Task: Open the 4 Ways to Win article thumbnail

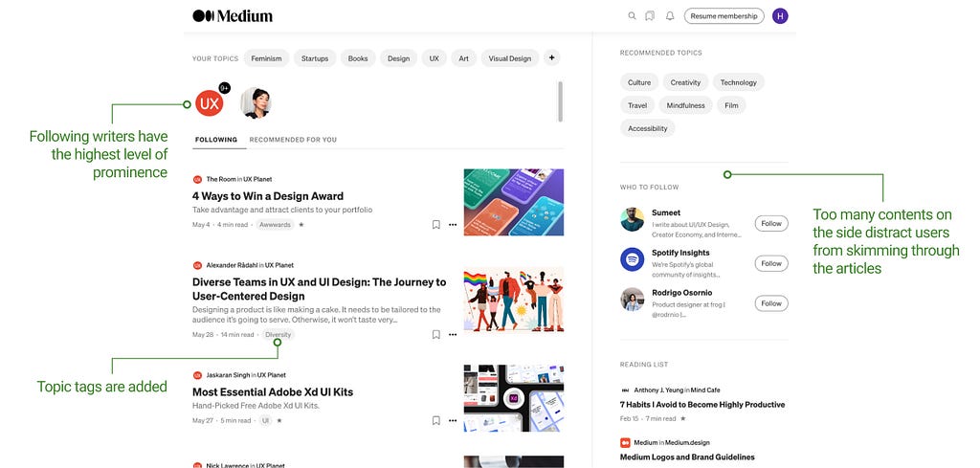Action: 514,202
